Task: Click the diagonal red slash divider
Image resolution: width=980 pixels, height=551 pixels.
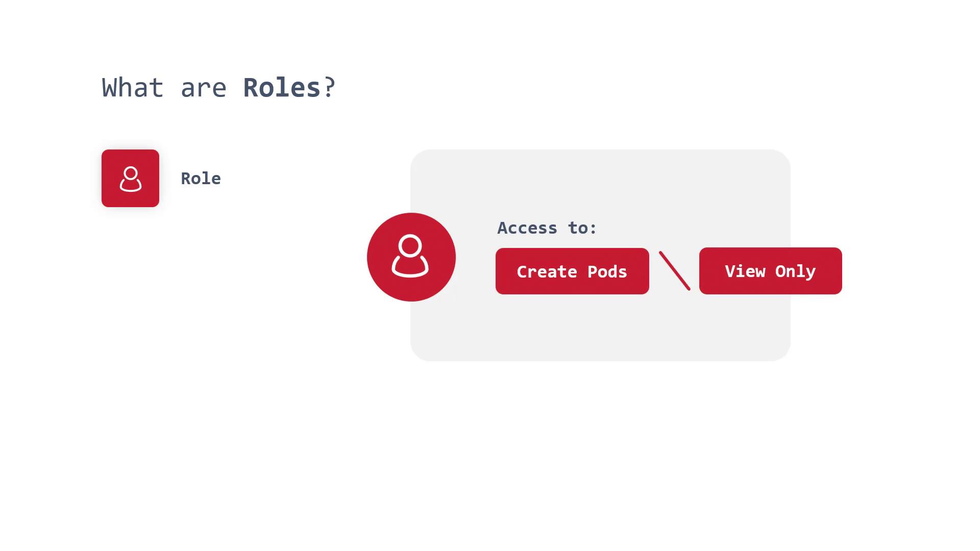Action: tap(674, 271)
